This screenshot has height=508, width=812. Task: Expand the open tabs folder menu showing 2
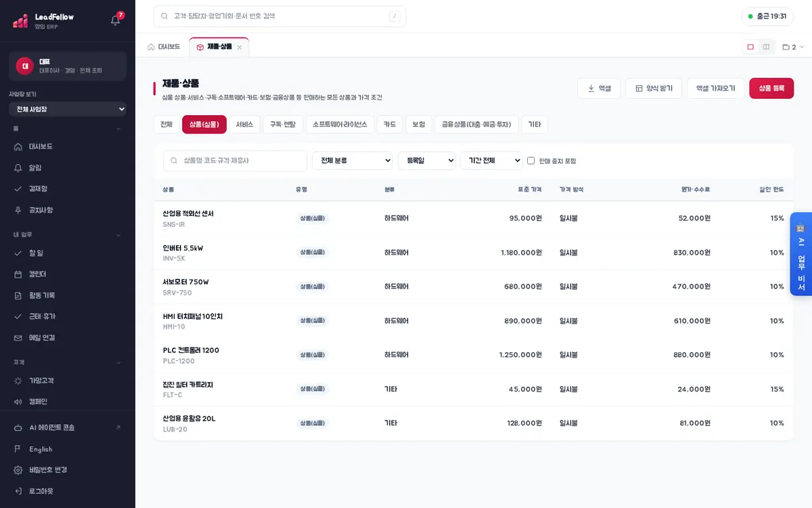pyautogui.click(x=793, y=47)
